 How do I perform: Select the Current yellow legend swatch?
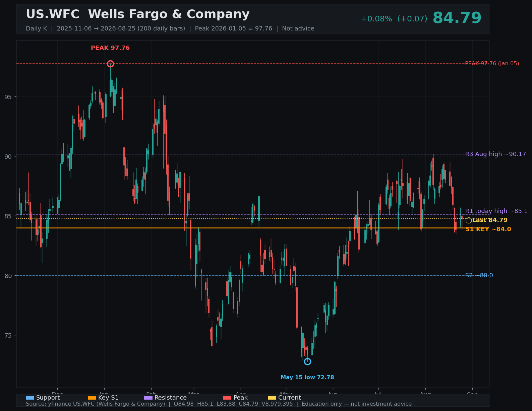coord(272,398)
